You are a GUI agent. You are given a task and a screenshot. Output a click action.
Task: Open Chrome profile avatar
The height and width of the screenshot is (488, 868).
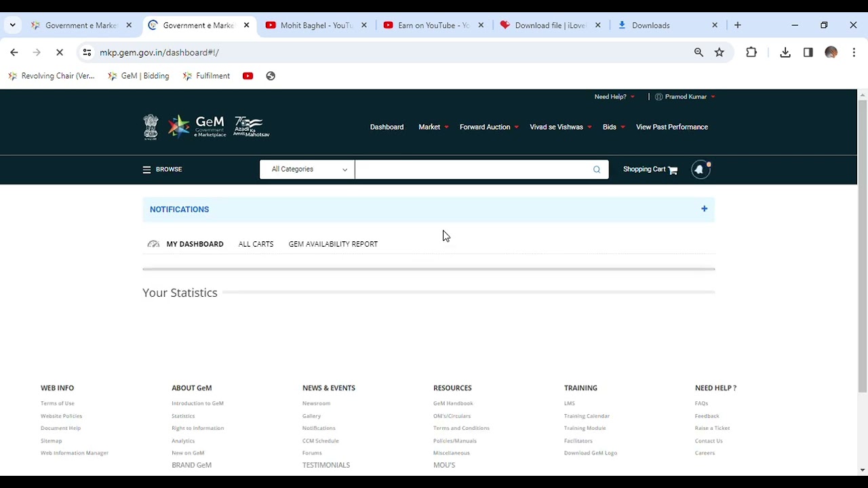tap(831, 52)
